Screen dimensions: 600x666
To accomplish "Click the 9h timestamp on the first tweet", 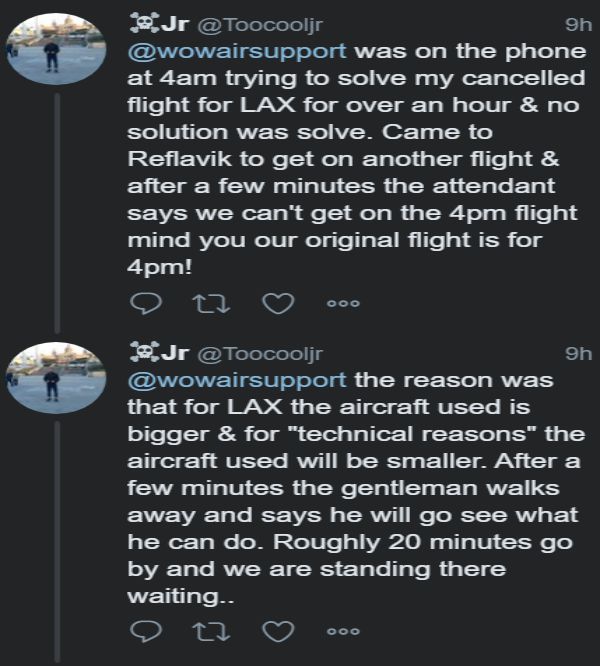I will [x=578, y=23].
